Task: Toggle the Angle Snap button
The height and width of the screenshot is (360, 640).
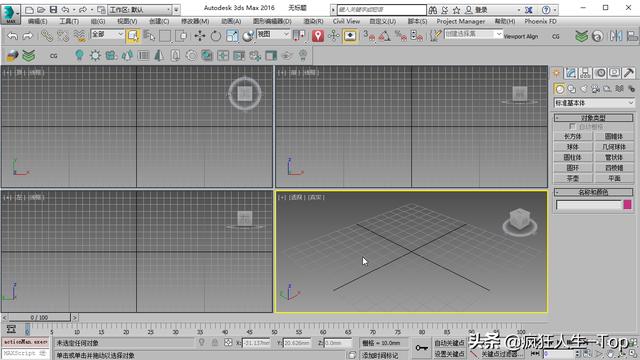Action: point(384,36)
